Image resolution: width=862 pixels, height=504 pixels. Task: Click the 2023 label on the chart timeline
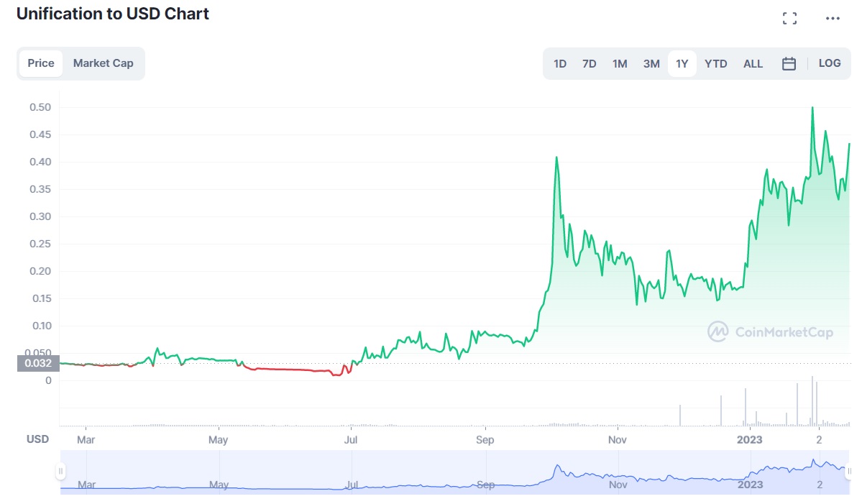(750, 439)
